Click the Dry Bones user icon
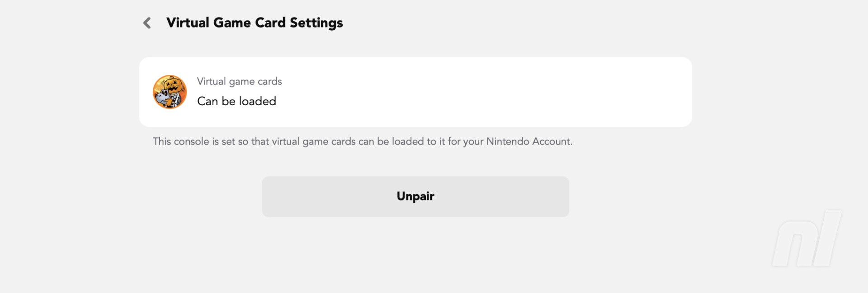This screenshot has height=293, width=868. tap(170, 92)
